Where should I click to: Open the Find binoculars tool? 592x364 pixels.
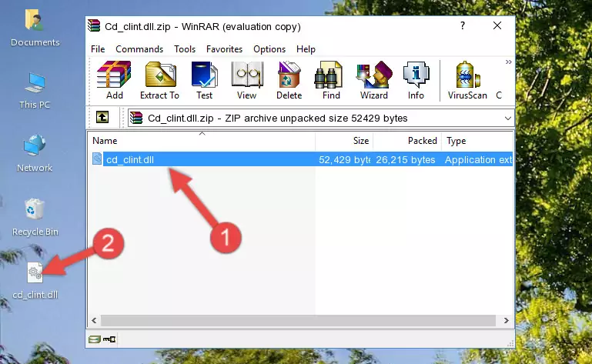coord(332,80)
